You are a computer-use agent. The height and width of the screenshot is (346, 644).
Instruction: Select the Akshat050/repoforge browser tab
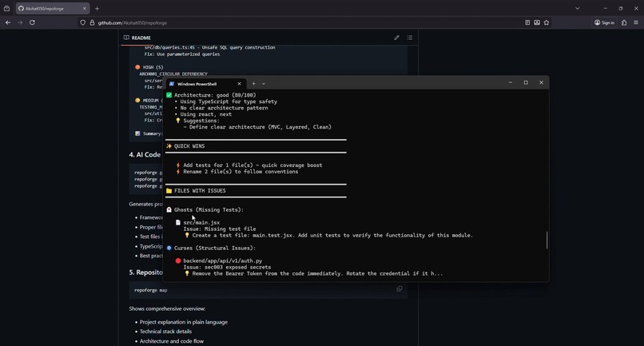[53, 8]
